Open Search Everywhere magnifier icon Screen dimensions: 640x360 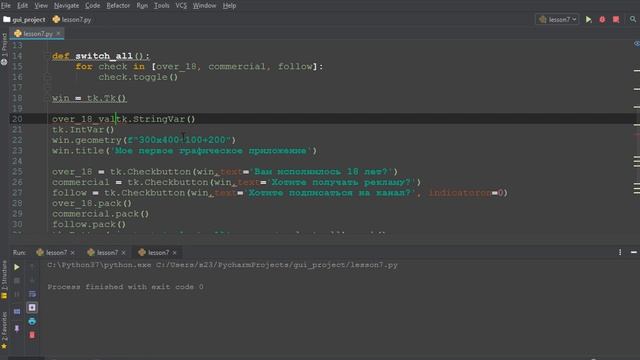tap(633, 20)
